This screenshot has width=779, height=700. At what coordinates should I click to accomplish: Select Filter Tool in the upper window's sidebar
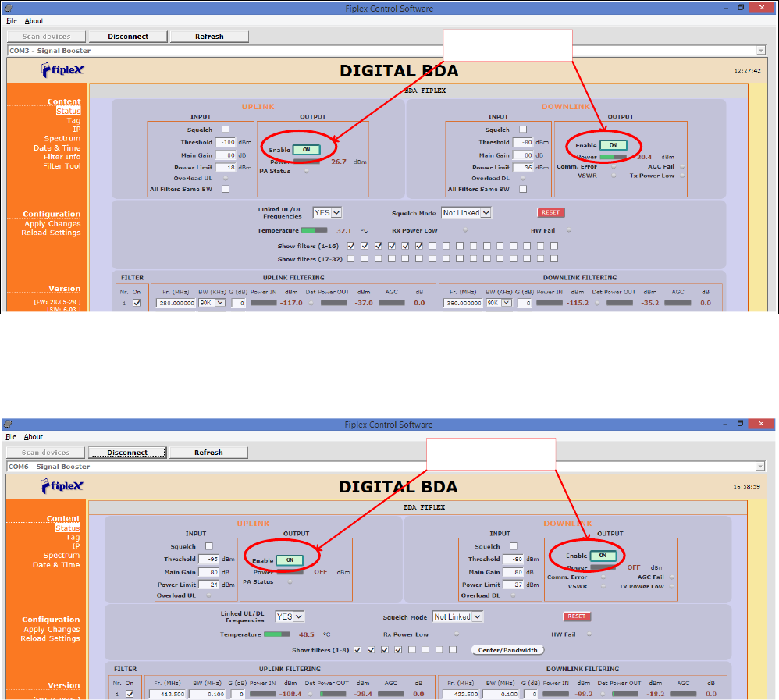point(62,166)
